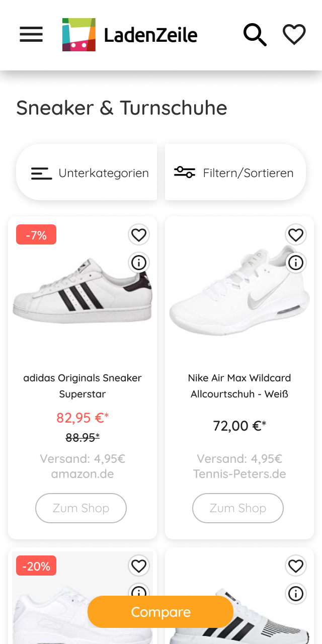Toggle favorite heart on bottom-right product
Image resolution: width=322 pixels, height=644 pixels.
(x=296, y=566)
